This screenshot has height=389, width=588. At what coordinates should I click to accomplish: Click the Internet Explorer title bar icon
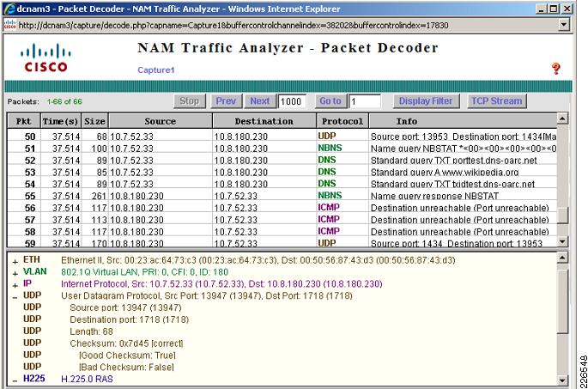click(9, 9)
